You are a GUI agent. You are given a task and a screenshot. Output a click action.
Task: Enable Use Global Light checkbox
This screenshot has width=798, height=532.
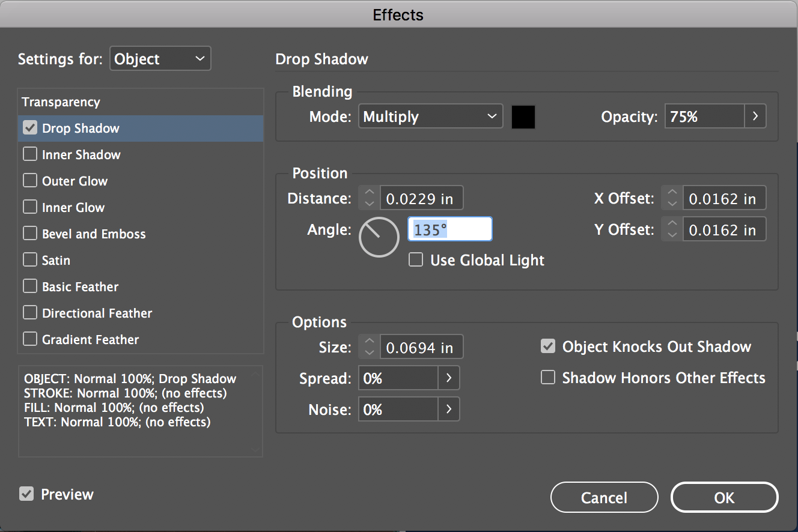(415, 260)
